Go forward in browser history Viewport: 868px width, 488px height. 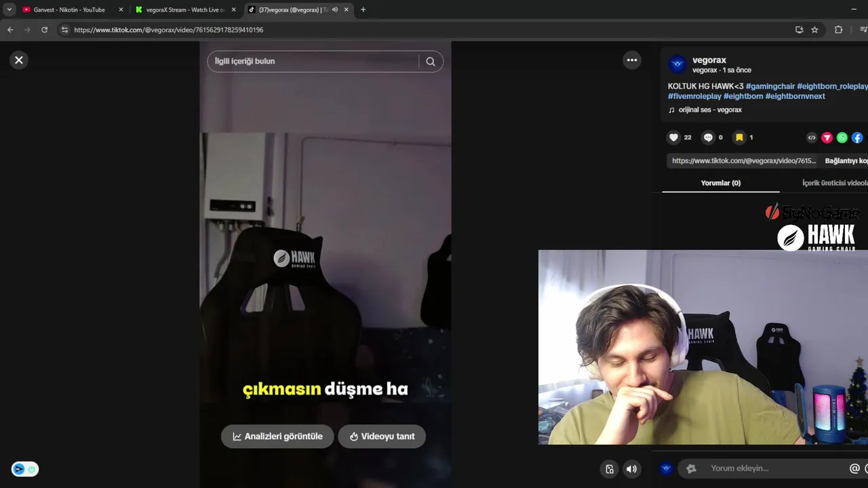point(27,30)
